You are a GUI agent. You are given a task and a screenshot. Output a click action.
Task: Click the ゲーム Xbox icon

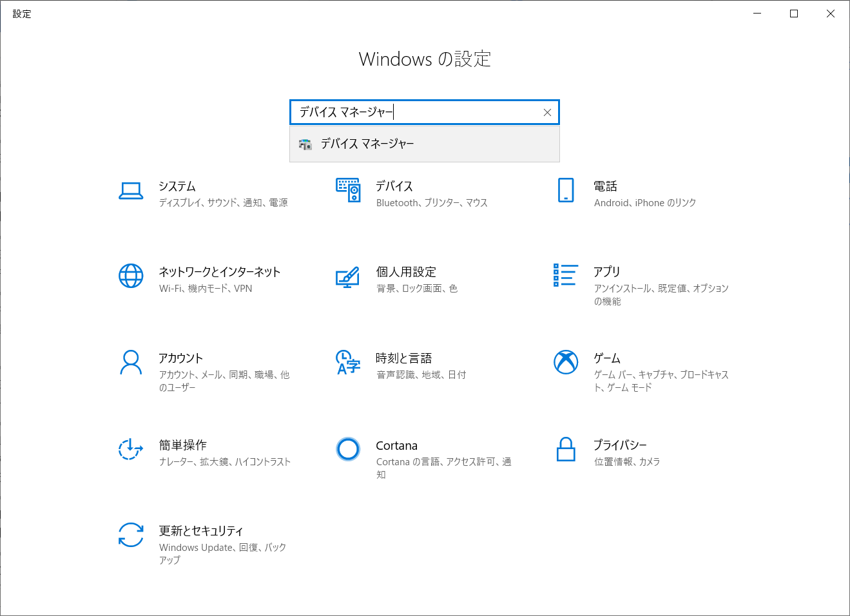566,362
